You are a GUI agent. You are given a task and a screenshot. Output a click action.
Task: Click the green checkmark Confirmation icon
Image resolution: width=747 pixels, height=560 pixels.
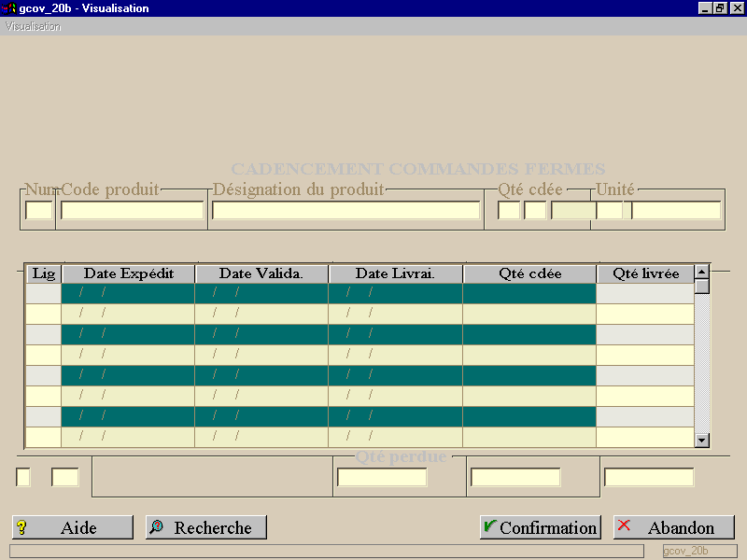click(489, 525)
